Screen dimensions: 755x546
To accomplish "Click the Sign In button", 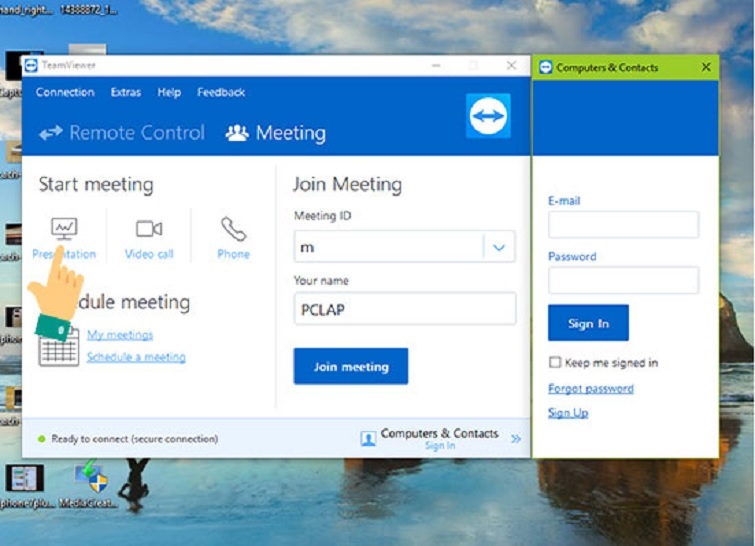I will [x=588, y=323].
